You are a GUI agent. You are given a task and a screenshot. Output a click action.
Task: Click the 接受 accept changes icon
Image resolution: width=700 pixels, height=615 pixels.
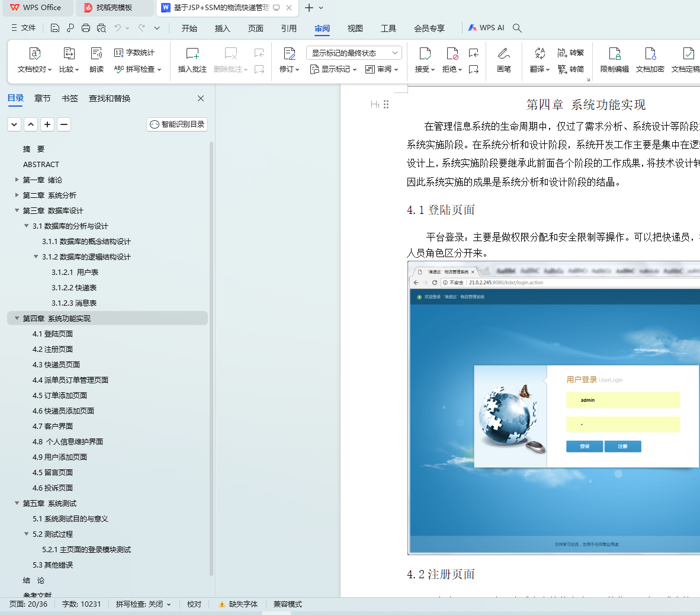[x=425, y=54]
